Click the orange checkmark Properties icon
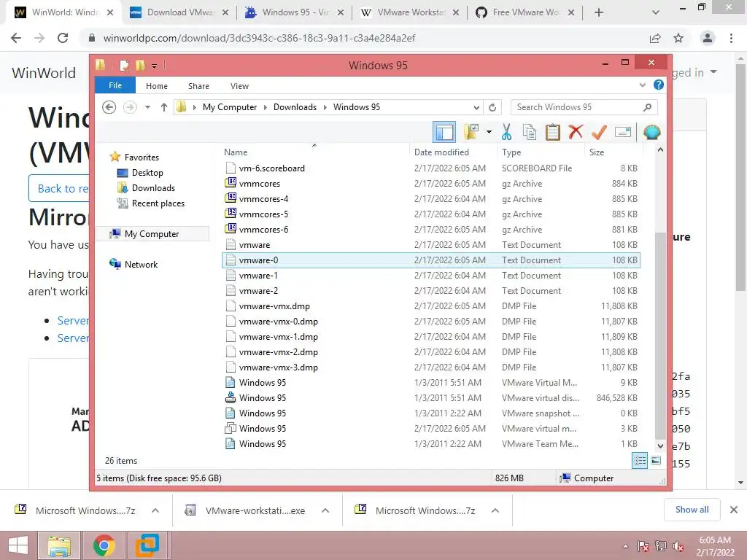The image size is (747, 560). [x=599, y=132]
